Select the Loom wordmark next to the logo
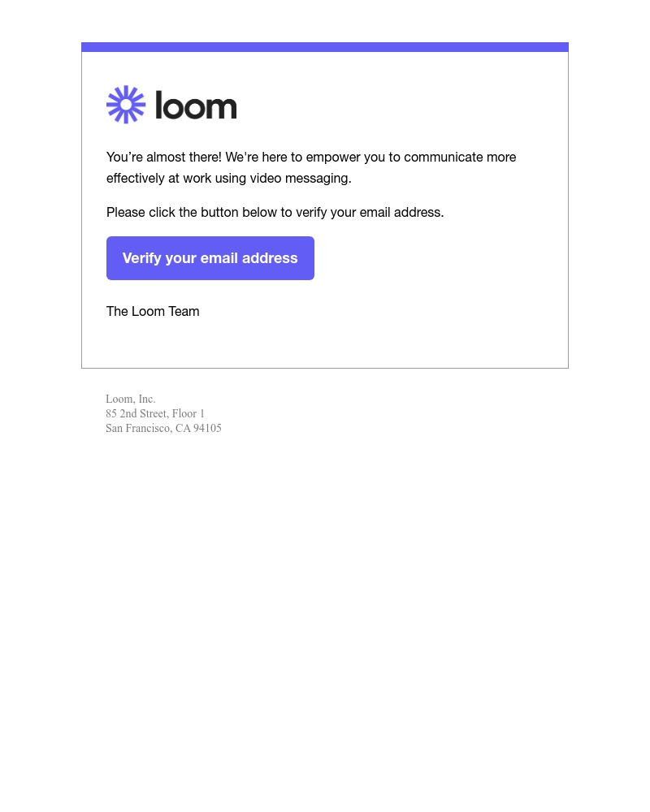650x812 pixels. click(x=196, y=104)
